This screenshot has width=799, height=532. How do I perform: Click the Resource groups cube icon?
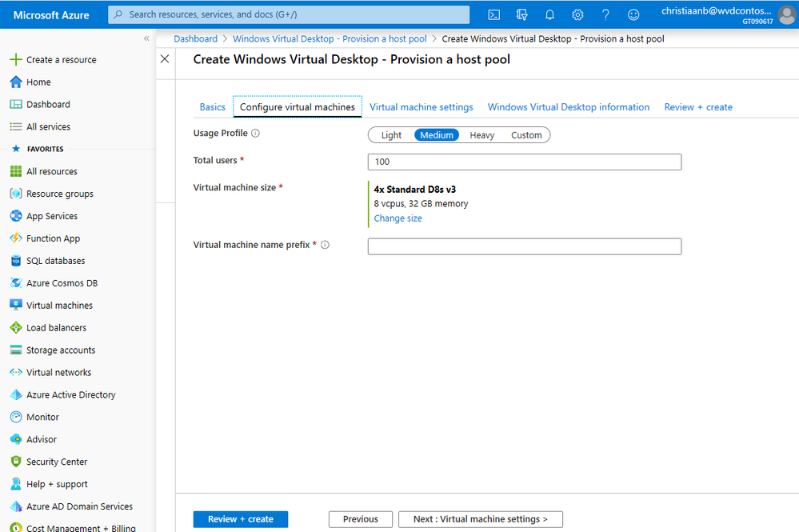click(16, 194)
